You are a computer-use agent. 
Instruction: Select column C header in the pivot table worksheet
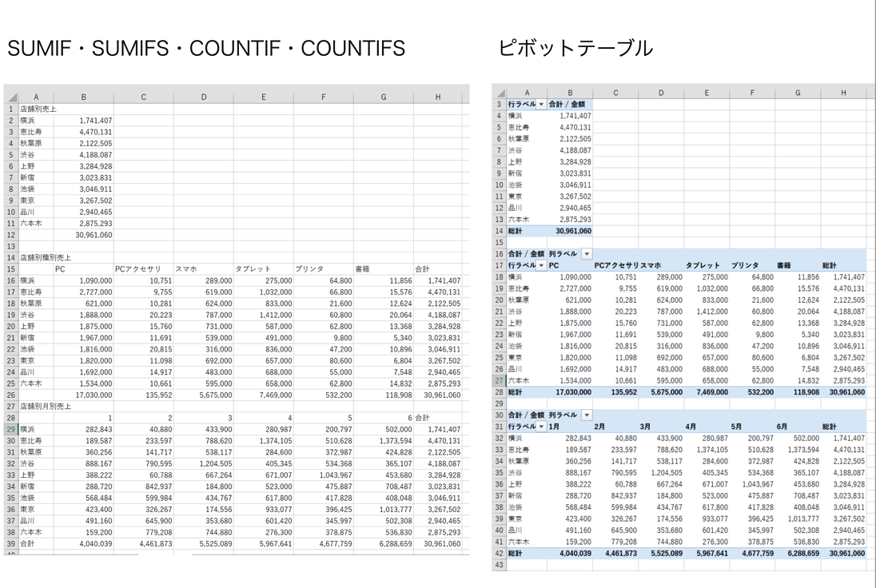coord(615,93)
